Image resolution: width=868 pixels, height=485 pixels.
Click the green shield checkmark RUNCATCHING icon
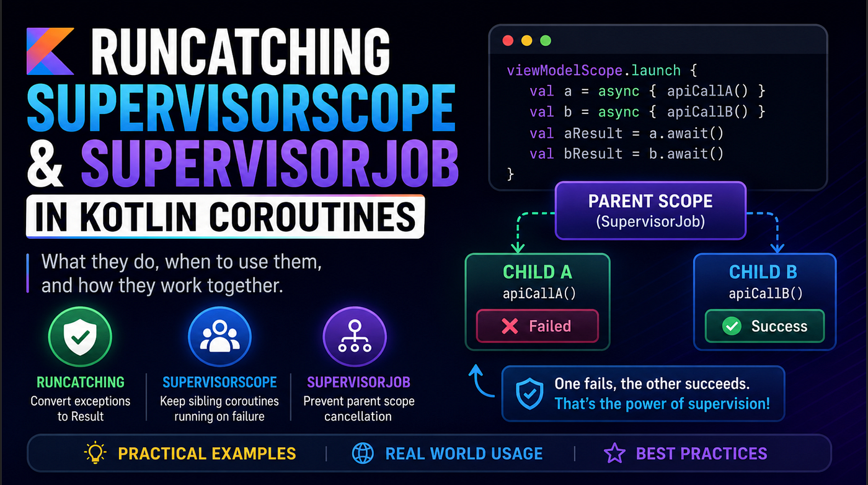click(x=80, y=337)
